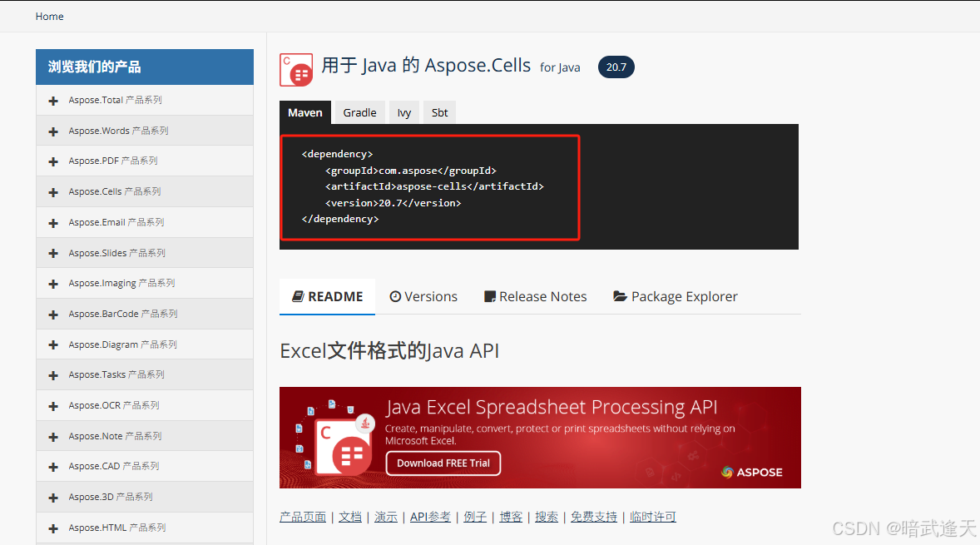Click the Excel文件格式的Java API heading
Screen dimensions: 980x545
[x=389, y=350]
